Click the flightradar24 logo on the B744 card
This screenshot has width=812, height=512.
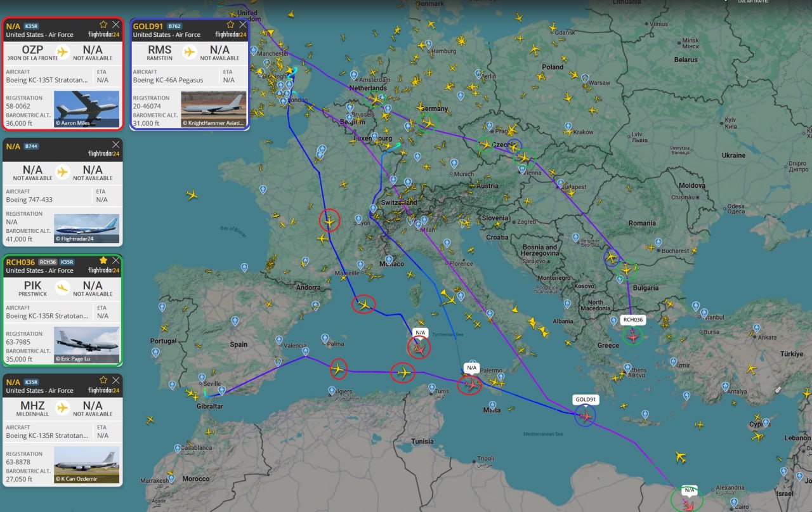(x=104, y=154)
